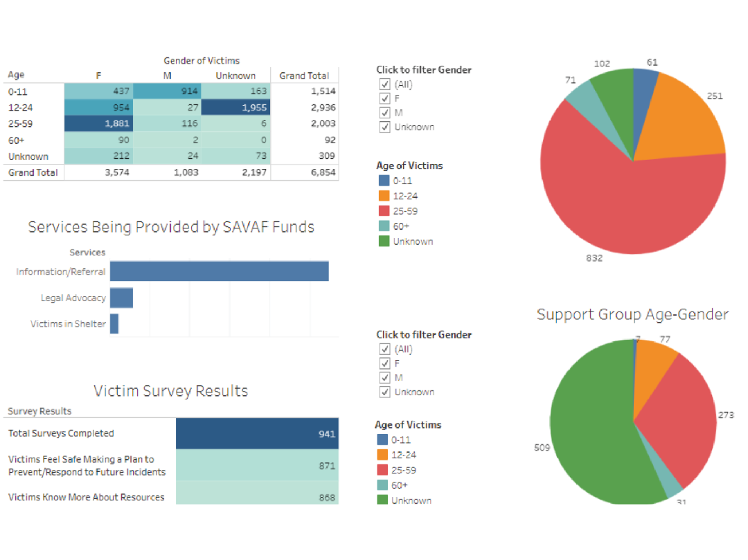Click the Unknown swatch in lower legend

tap(384, 500)
